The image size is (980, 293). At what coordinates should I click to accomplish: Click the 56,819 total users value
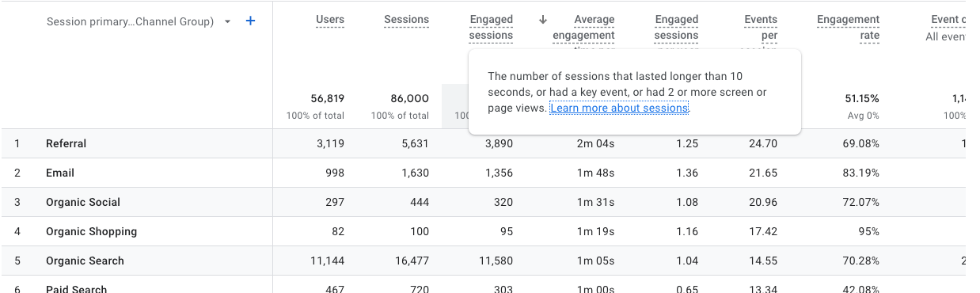(x=327, y=99)
